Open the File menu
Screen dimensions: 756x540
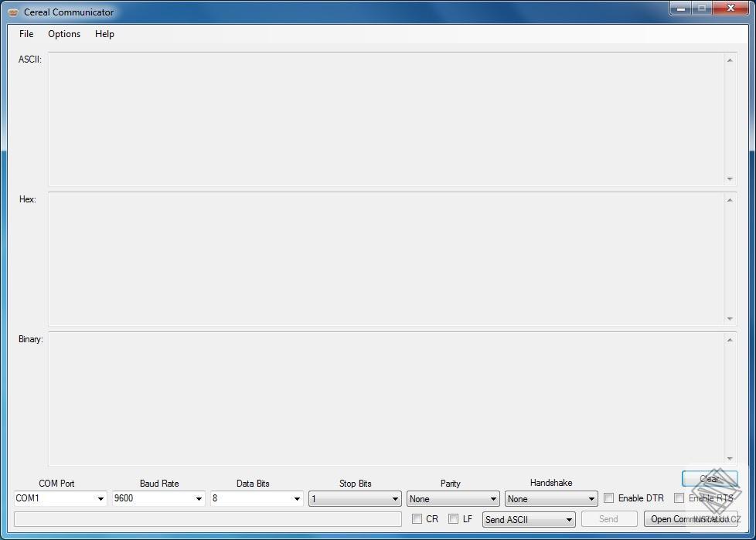pos(26,34)
